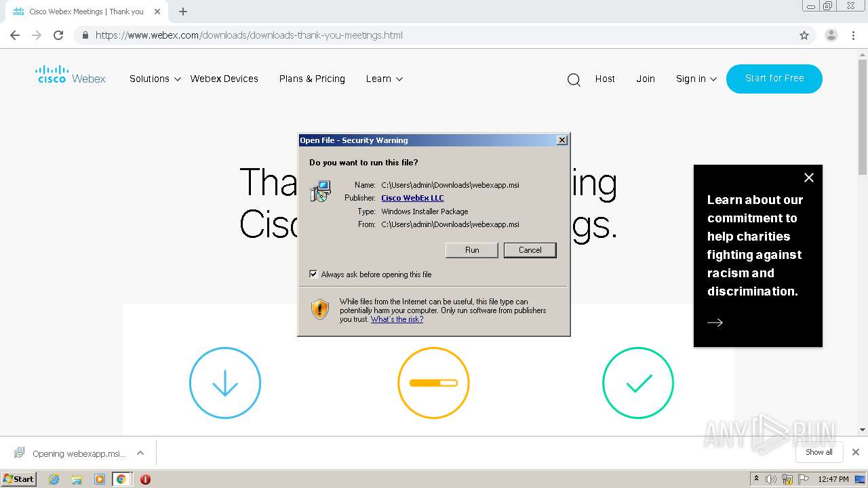Open the Chrome three-dot menu
Viewport: 868px width, 488px height.
point(853,35)
